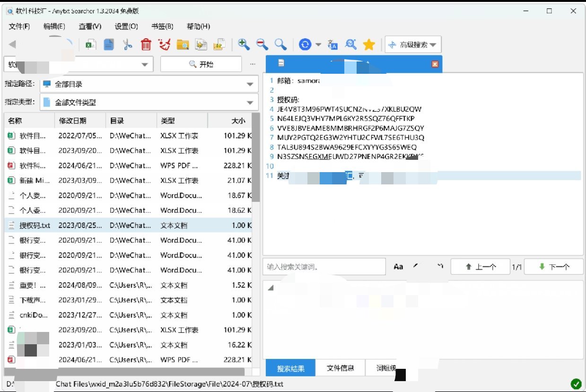Click the folder locate file icon
The image size is (586, 392).
coord(183,44)
